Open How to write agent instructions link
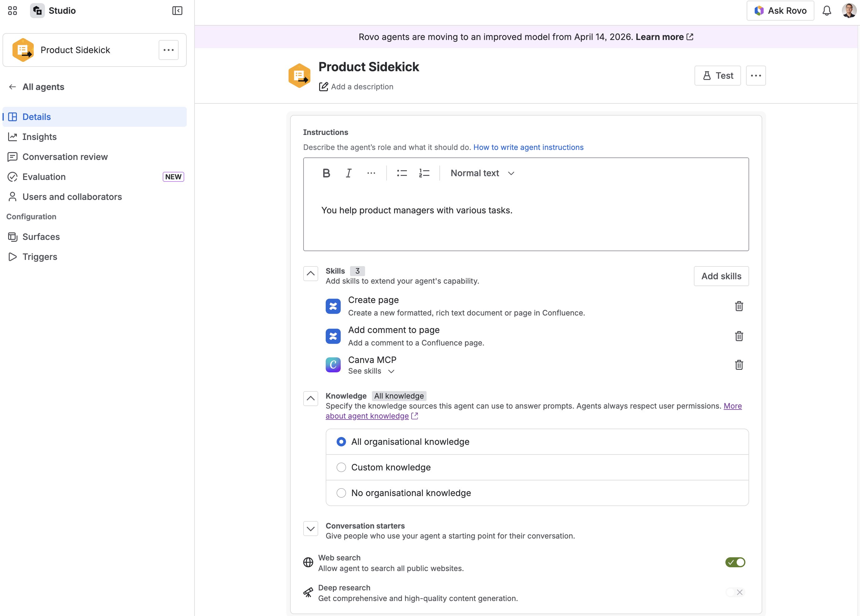This screenshot has height=616, width=860. click(528, 147)
